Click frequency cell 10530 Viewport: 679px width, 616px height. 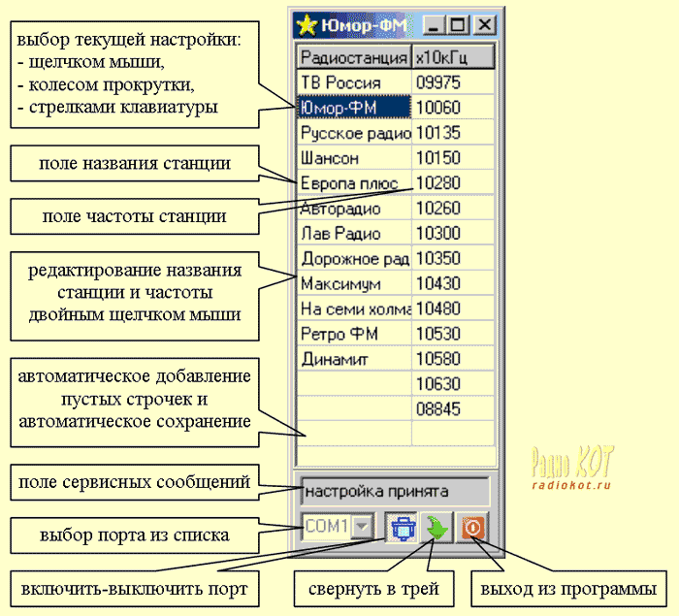click(453, 334)
